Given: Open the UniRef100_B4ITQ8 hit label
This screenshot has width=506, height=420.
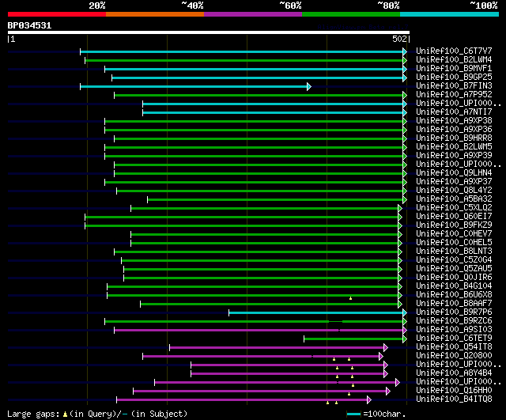Looking at the screenshot, I should [454, 399].
